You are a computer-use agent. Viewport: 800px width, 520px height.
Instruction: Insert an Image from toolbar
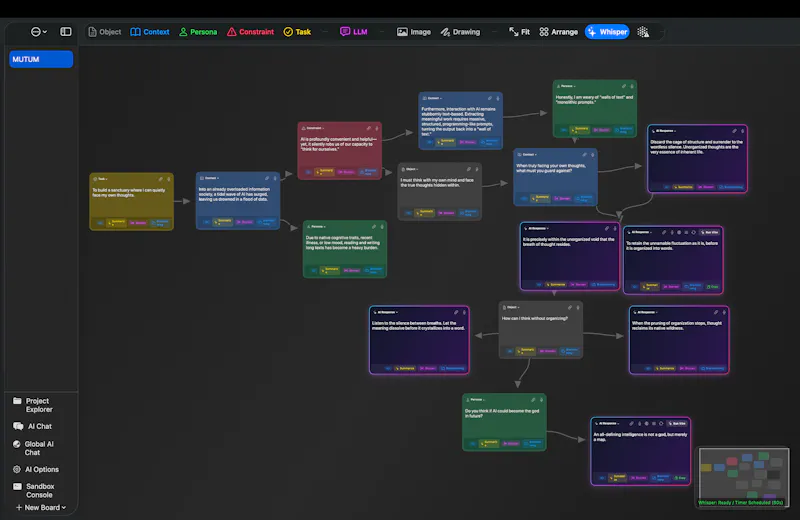point(414,32)
